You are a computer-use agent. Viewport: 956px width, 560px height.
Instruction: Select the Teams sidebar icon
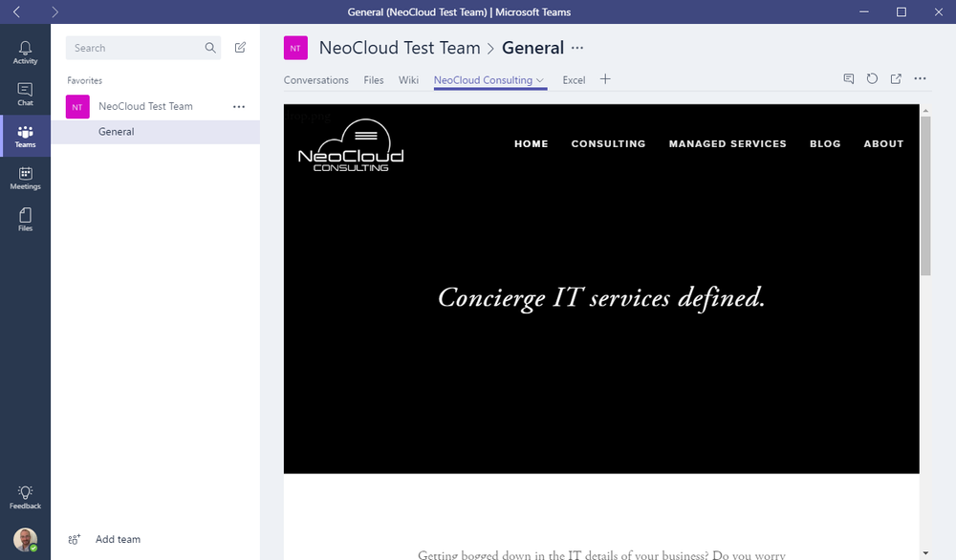coord(25,137)
